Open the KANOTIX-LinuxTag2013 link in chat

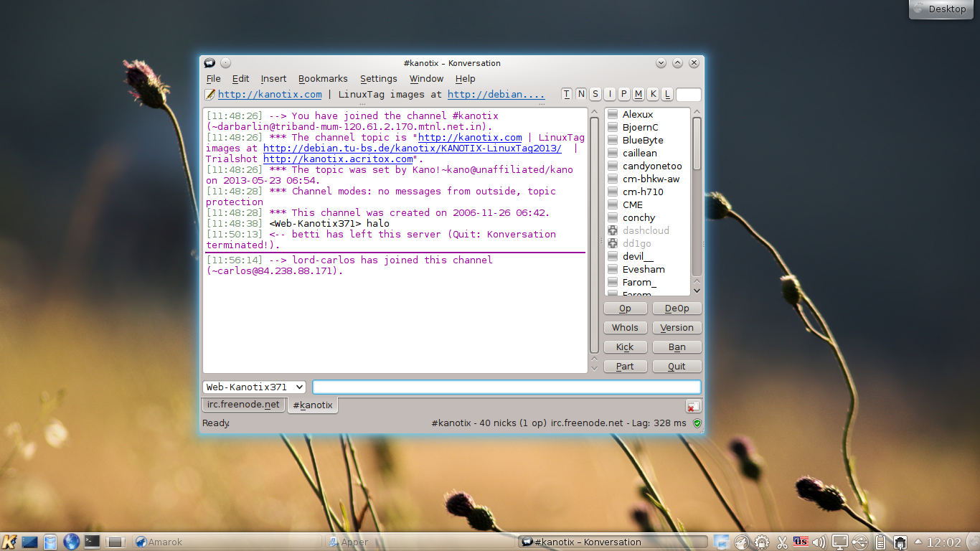click(x=413, y=149)
